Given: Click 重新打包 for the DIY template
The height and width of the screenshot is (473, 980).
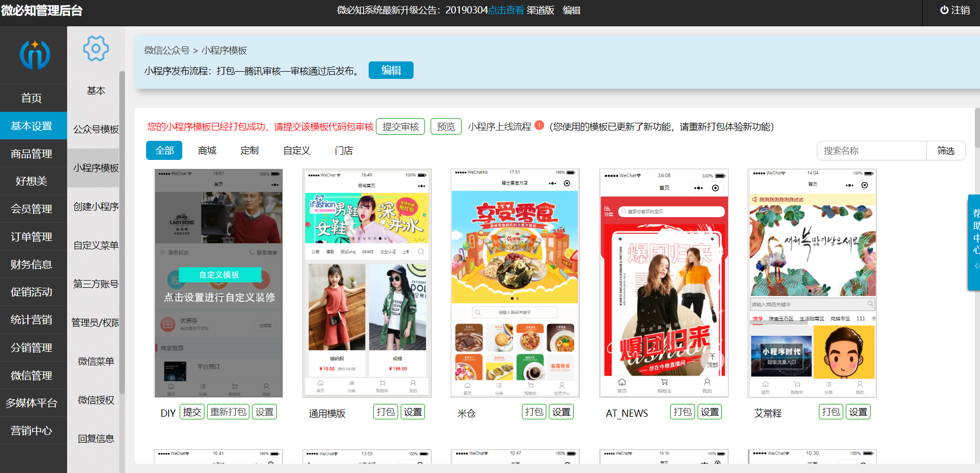Looking at the screenshot, I should pyautogui.click(x=228, y=412).
